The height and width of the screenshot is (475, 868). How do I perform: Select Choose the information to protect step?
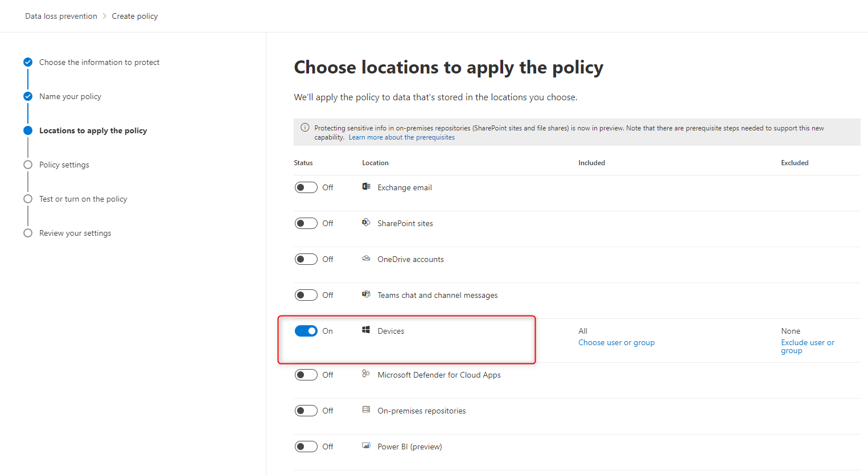tap(99, 62)
